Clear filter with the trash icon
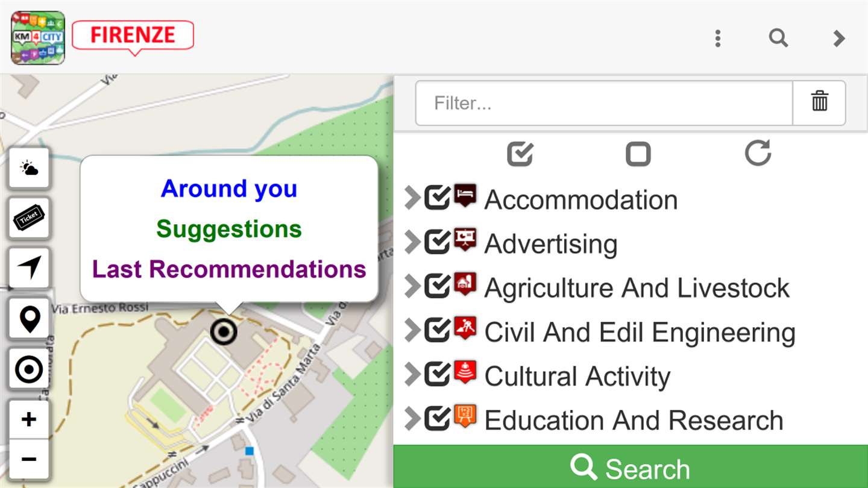Screen dimensions: 868x488 click(x=819, y=102)
